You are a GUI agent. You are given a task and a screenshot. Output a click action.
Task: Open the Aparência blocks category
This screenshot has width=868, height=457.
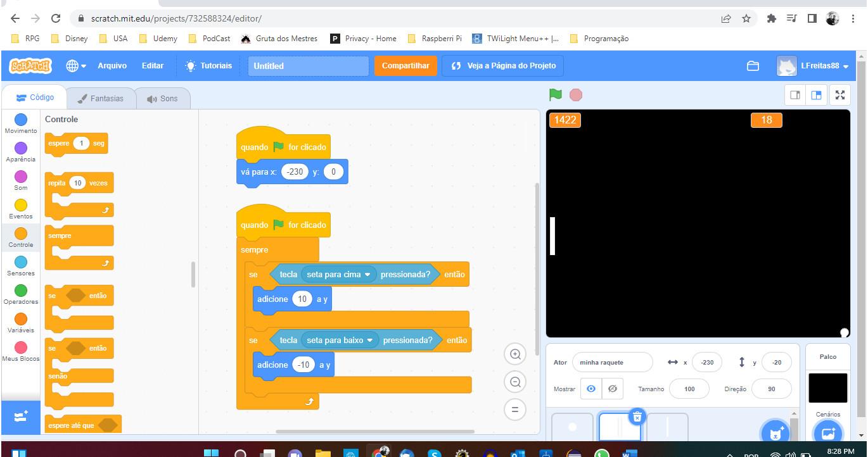click(x=21, y=152)
